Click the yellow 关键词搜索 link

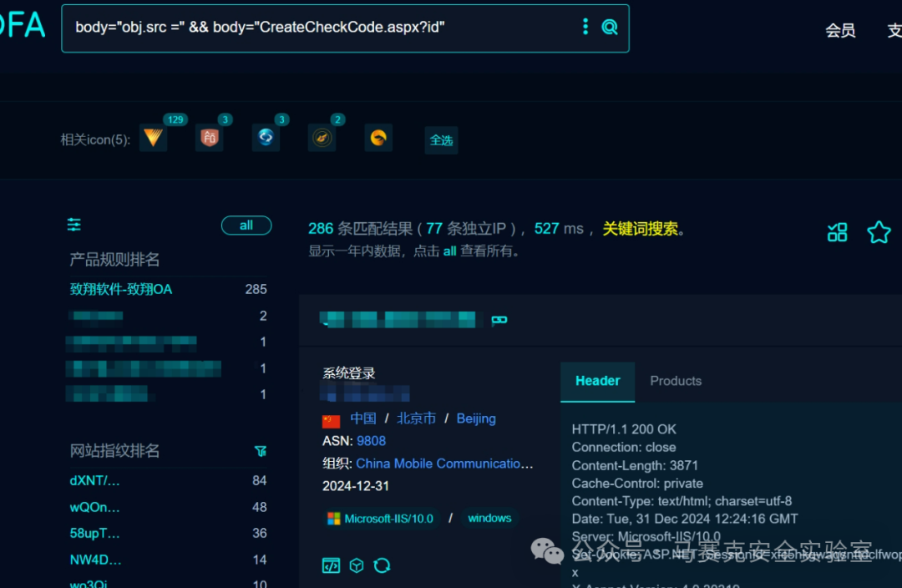(641, 228)
